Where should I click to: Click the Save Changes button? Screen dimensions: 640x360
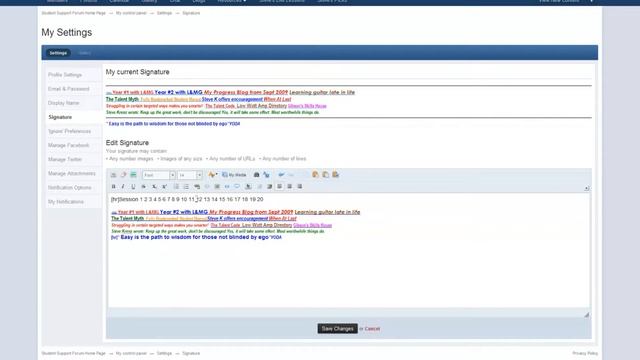(x=338, y=329)
